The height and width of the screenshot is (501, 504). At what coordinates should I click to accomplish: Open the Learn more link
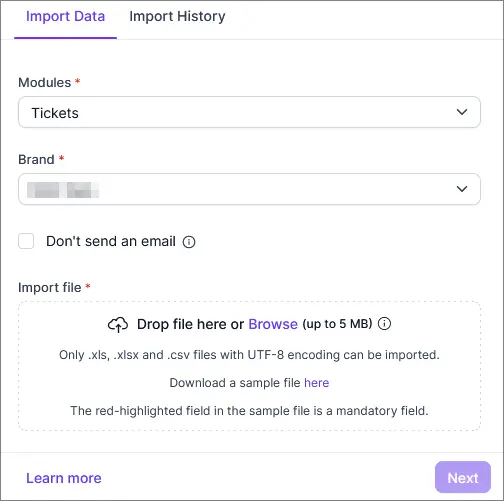[x=64, y=478]
